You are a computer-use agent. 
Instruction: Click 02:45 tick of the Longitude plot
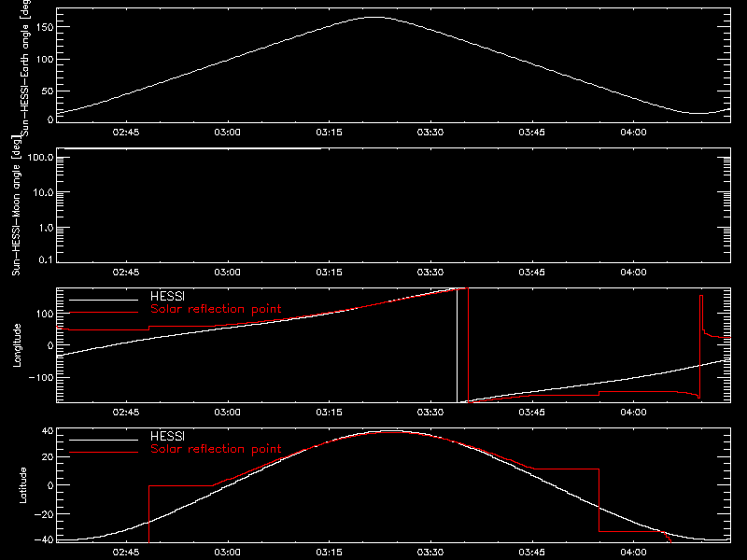pos(126,413)
